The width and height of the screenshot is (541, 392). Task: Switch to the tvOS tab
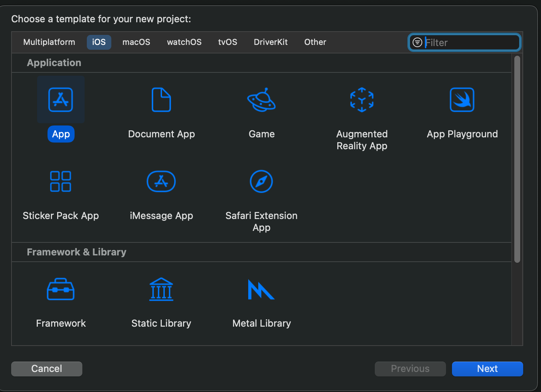coord(228,42)
